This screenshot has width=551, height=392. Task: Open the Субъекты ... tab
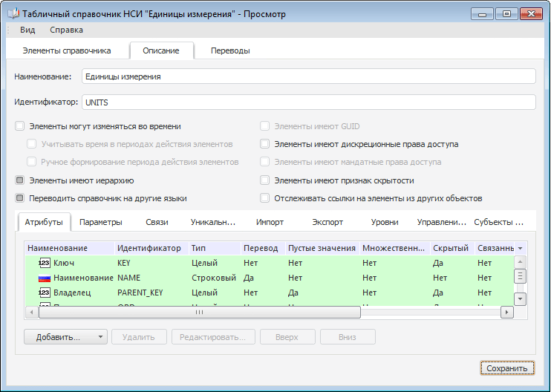(x=498, y=222)
